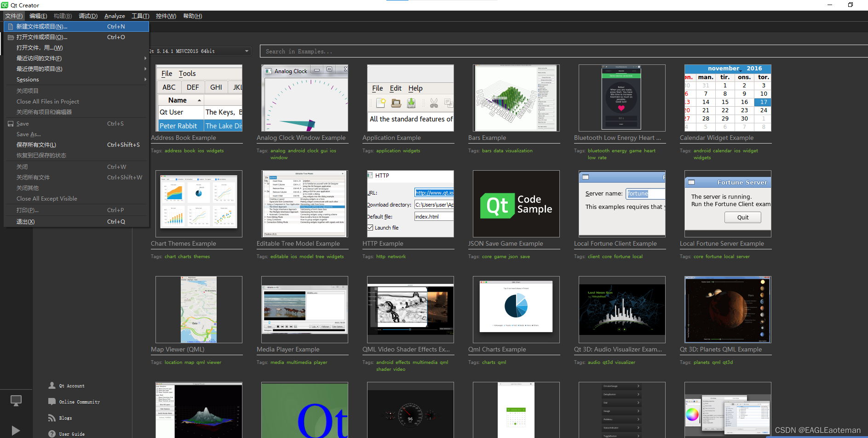868x438 pixels.
Task: Click the Blogs RSS feed icon
Action: 52,418
